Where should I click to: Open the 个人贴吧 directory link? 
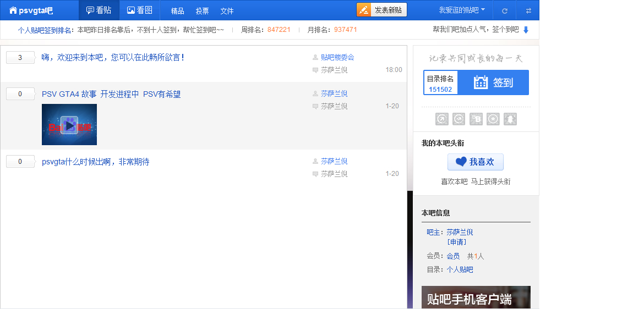click(x=460, y=269)
